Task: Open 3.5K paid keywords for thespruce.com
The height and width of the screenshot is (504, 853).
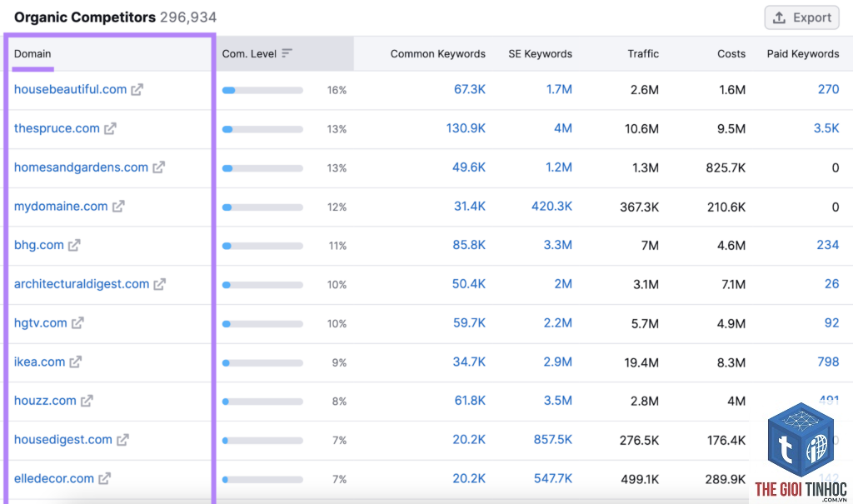Action: pyautogui.click(x=826, y=128)
